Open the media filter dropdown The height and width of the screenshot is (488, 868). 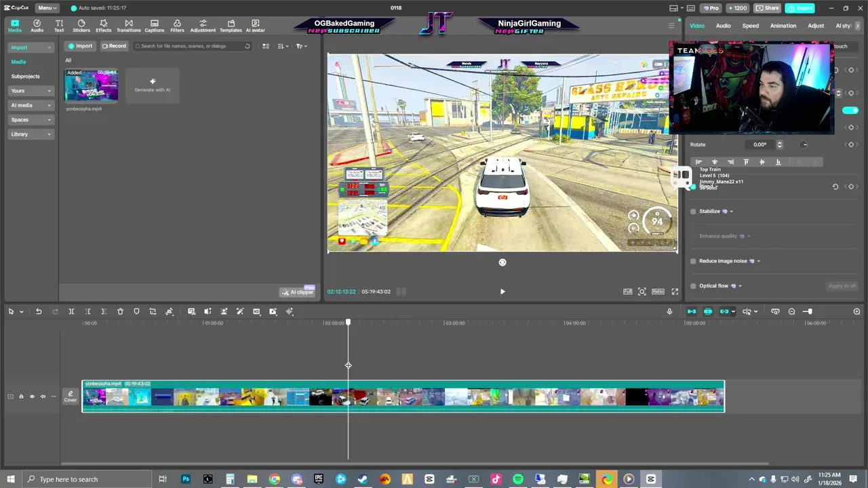(x=302, y=46)
